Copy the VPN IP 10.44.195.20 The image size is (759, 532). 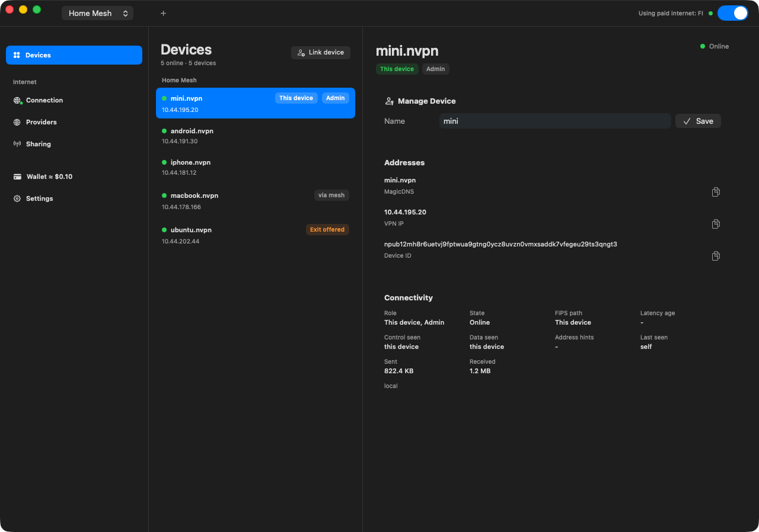click(716, 224)
